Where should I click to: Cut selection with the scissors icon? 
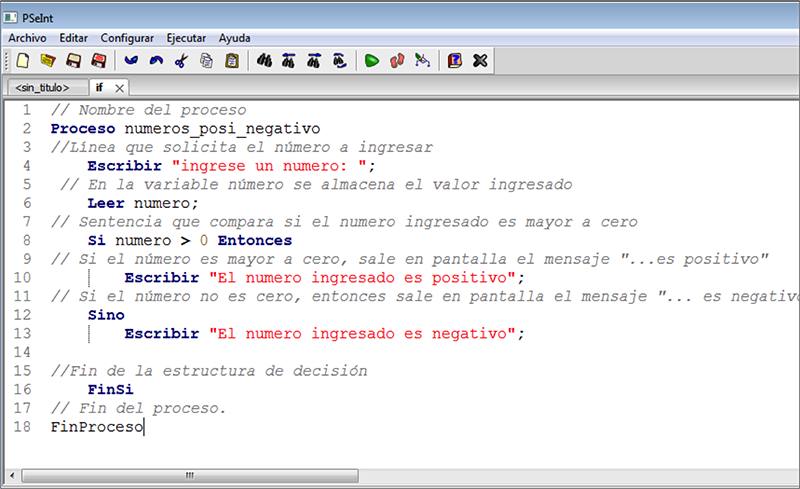pos(181,61)
